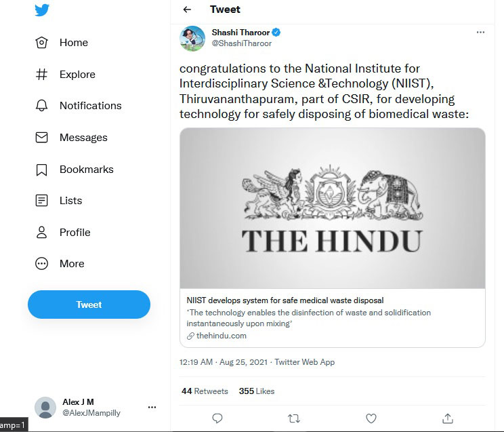
Task: Click the Notifications bell icon
Action: (41, 106)
